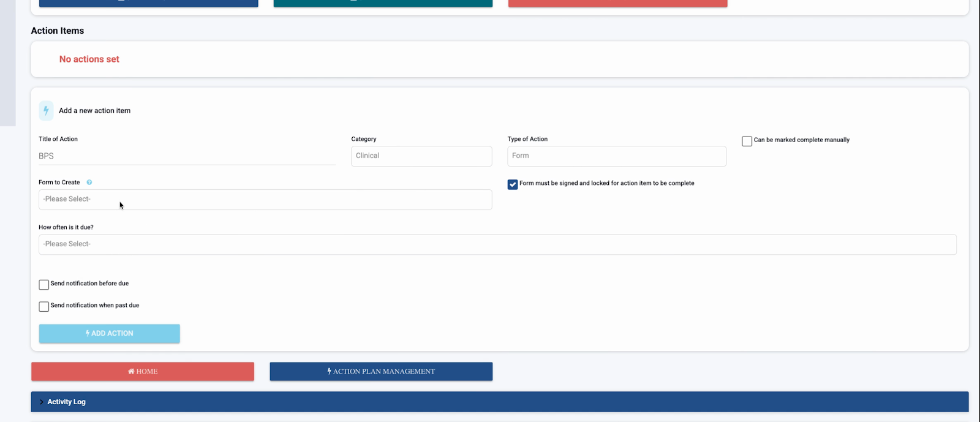Click the No actions set message
Viewport: 980px width, 422px height.
click(x=89, y=59)
